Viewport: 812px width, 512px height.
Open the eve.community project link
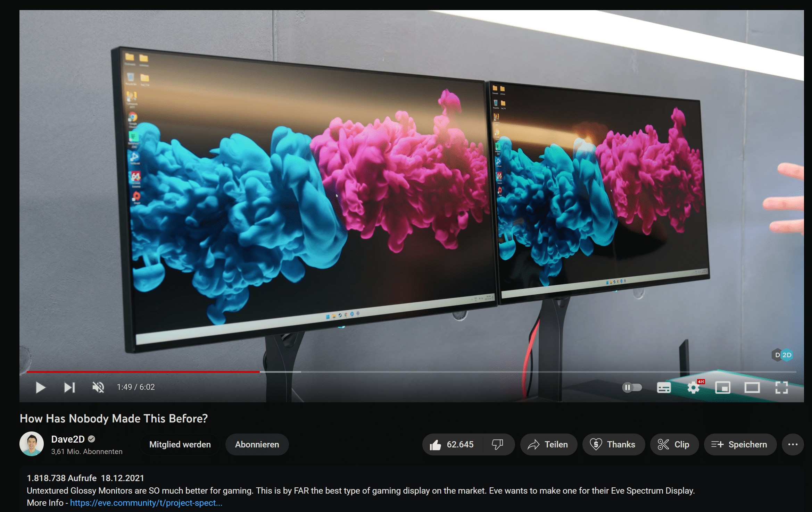click(146, 503)
